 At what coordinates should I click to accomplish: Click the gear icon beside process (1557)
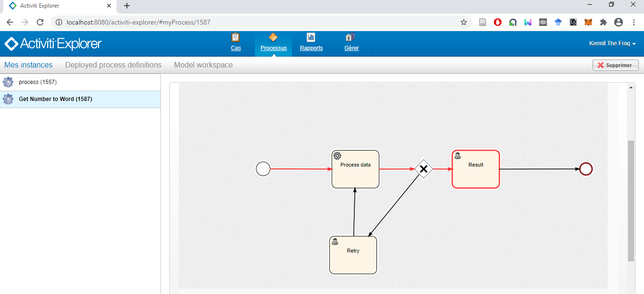point(8,82)
